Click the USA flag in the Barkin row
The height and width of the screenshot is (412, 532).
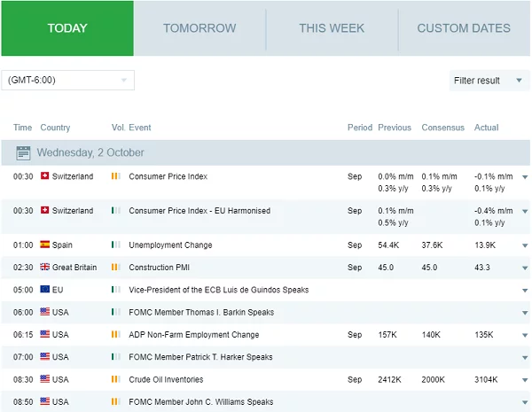point(45,311)
